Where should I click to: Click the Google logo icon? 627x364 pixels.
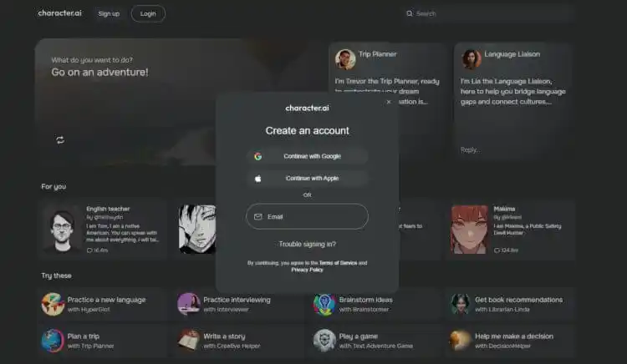[258, 156]
